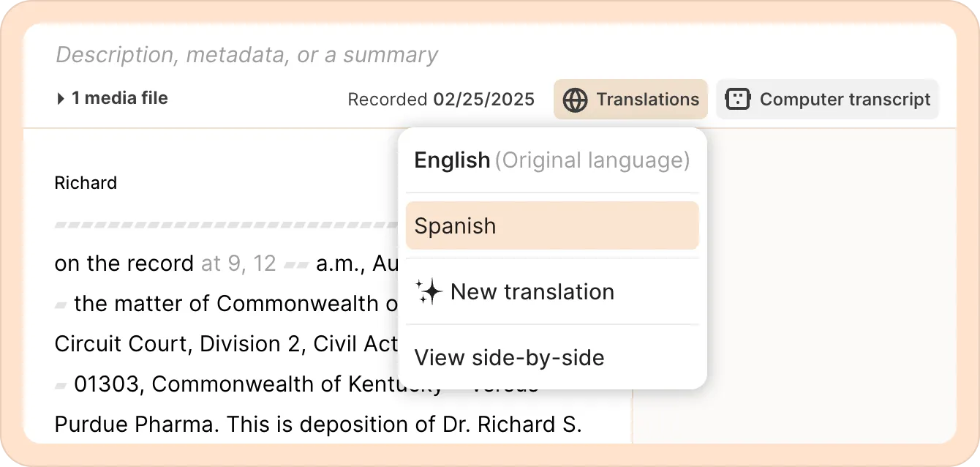Click the pause marker before "01303"

[x=61, y=384]
